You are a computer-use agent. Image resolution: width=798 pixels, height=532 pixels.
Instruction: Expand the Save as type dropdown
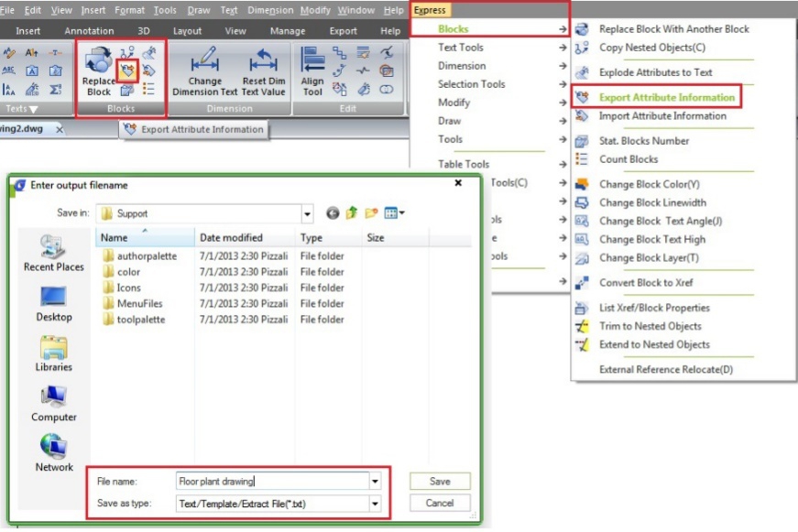pos(375,503)
